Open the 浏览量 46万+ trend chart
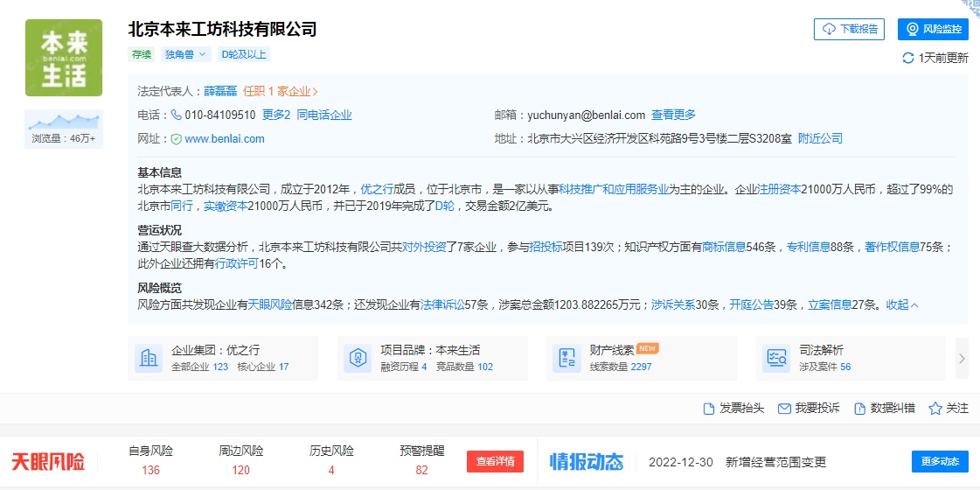Viewport: 980px width, 490px height. coord(64,129)
